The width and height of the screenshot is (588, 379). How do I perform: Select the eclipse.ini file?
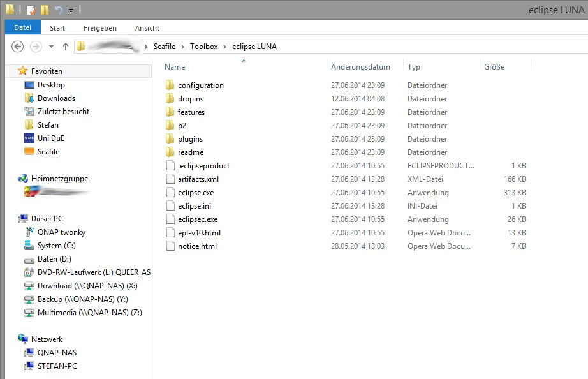point(195,206)
